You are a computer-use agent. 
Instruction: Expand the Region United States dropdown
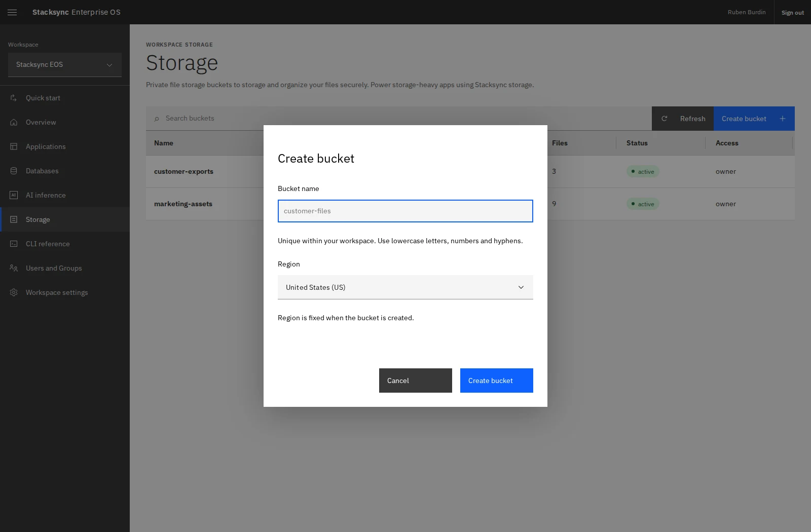coord(405,287)
